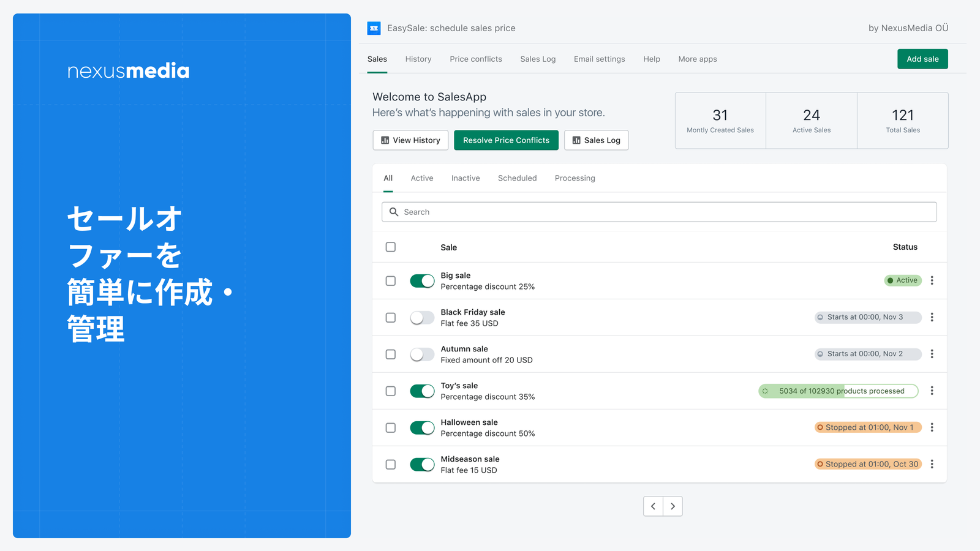The height and width of the screenshot is (551, 980).
Task: Open more options for Big sale
Action: click(932, 280)
